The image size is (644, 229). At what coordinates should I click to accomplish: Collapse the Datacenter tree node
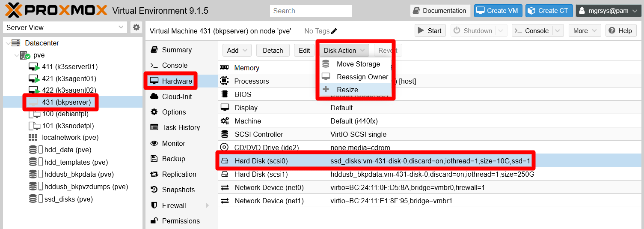7,43
